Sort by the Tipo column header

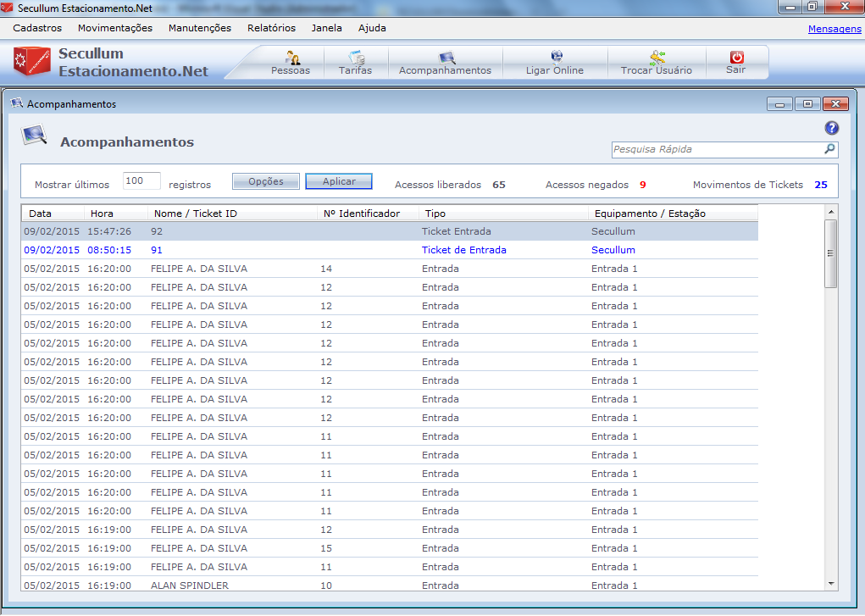point(503,213)
